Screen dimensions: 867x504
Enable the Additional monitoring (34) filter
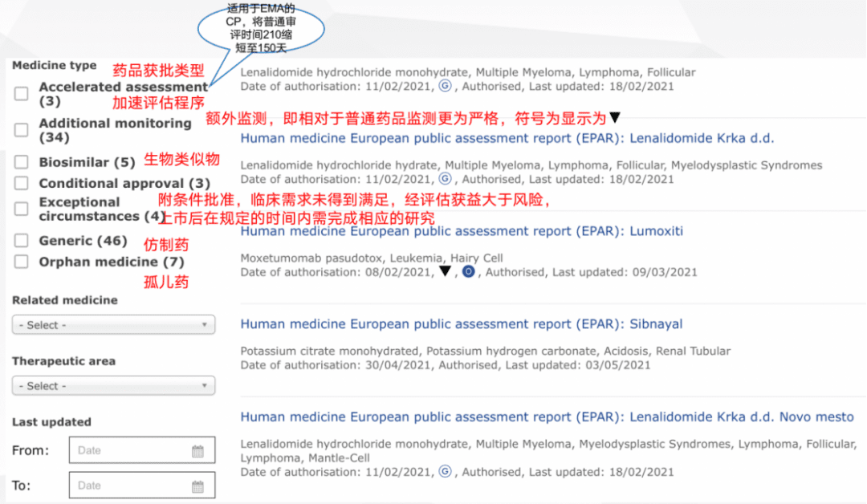[x=21, y=130]
